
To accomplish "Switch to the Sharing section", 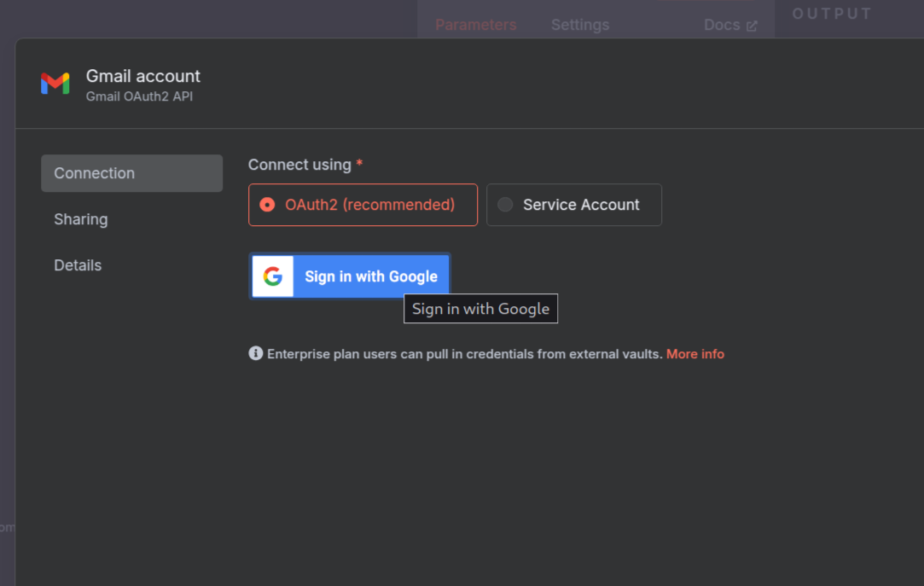I will pyautogui.click(x=81, y=219).
